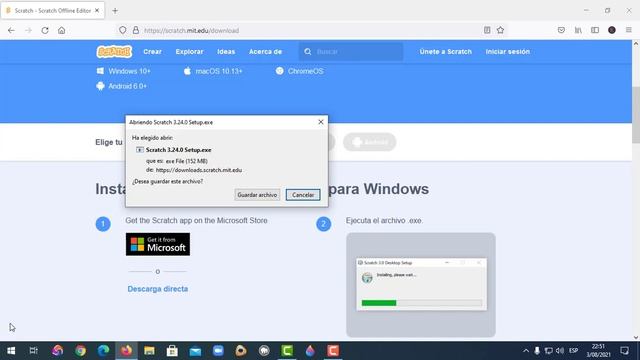Click Get it from Microsoft badge
Image resolution: width=640 pixels, height=360 pixels.
(x=158, y=244)
